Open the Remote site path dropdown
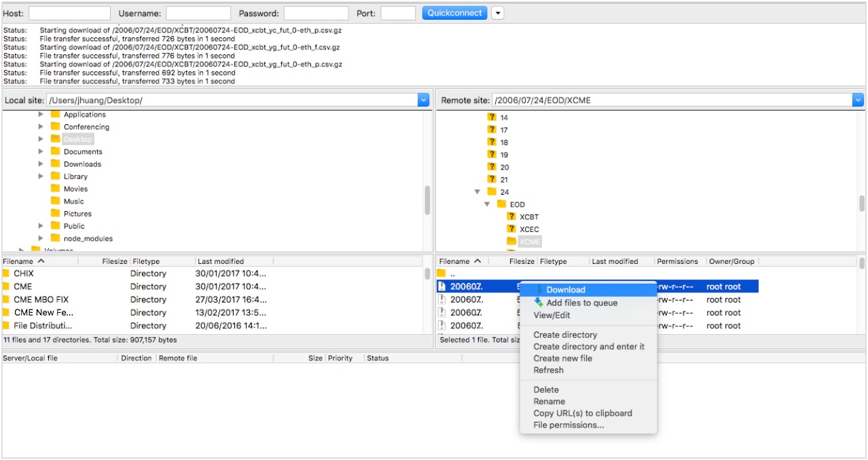The width and height of the screenshot is (868, 460). tap(858, 100)
